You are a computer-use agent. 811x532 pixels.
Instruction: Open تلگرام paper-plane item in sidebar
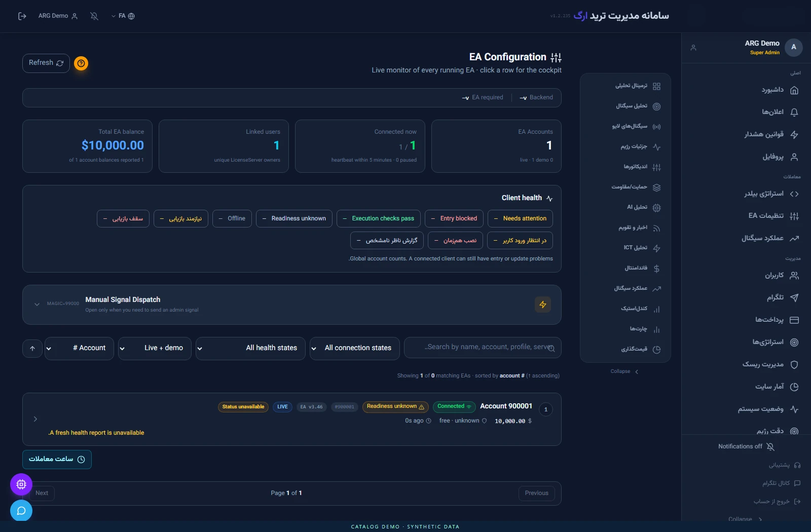point(782,298)
